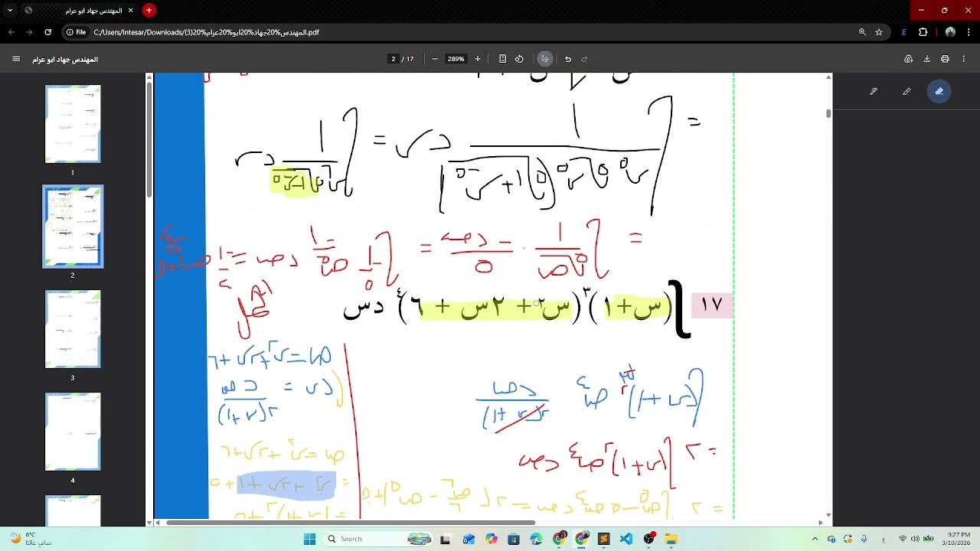Image resolution: width=980 pixels, height=551 pixels.
Task: Select the highlighter annotation tool
Action: tap(906, 91)
